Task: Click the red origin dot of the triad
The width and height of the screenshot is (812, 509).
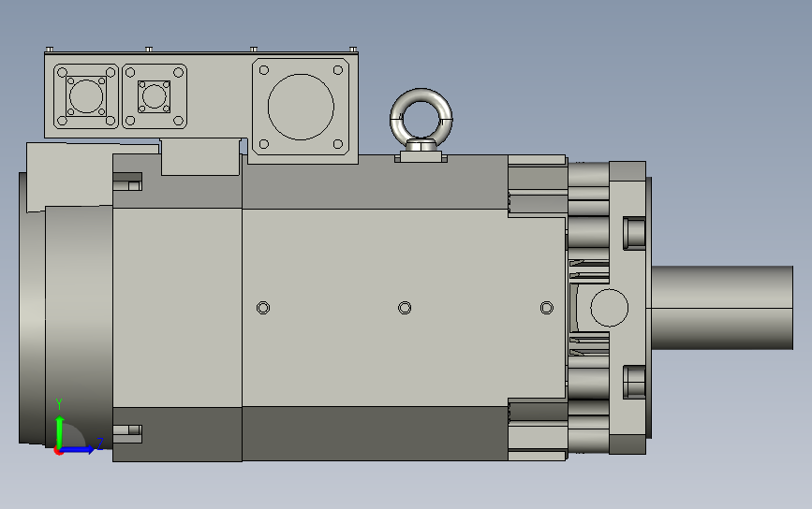Action: pos(58,452)
